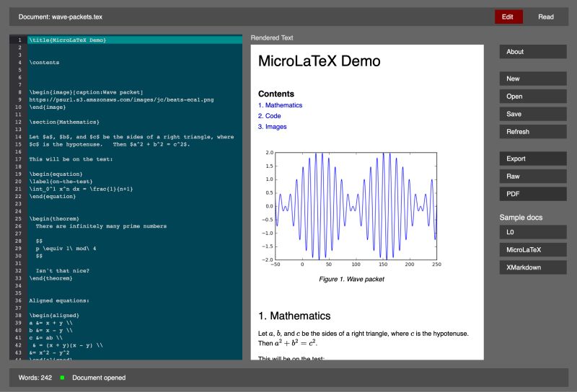Create a New document
The width and height of the screenshot is (577, 392).
pos(533,79)
